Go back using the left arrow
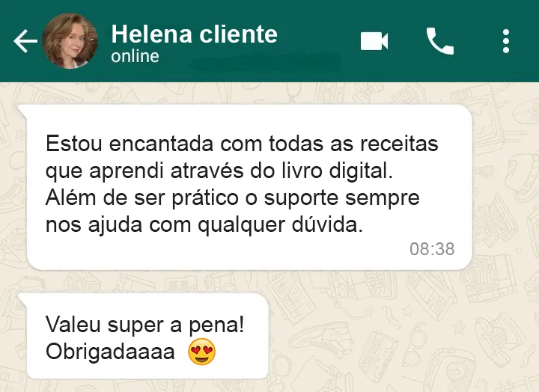This screenshot has width=539, height=392. pyautogui.click(x=25, y=41)
